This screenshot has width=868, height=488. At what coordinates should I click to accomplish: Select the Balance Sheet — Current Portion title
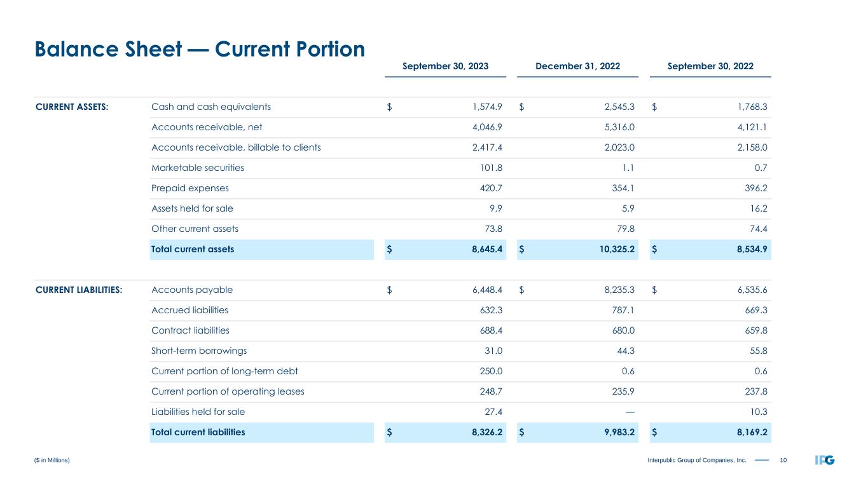pyautogui.click(x=200, y=49)
